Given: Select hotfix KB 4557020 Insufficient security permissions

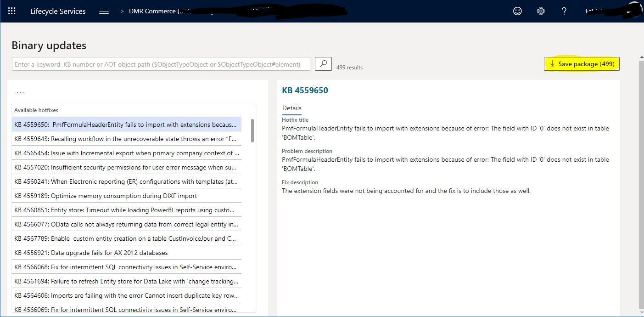Looking at the screenshot, I should tap(127, 167).
